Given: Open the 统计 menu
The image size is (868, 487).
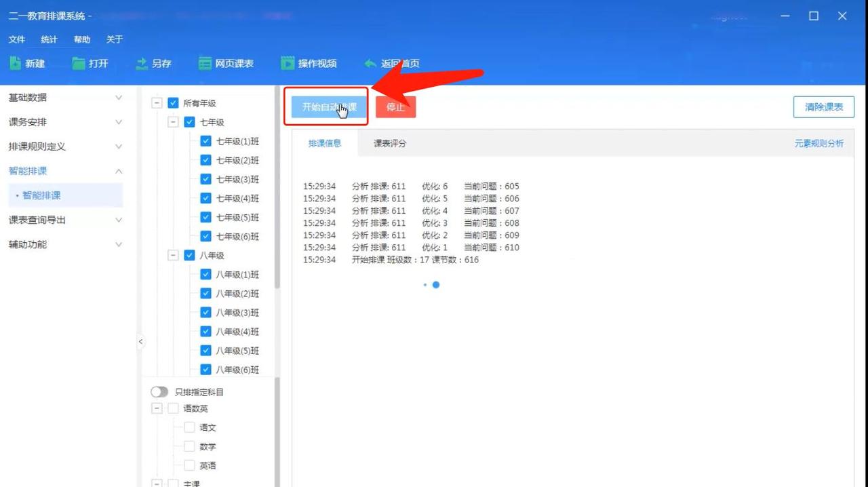Looking at the screenshot, I should pos(50,39).
